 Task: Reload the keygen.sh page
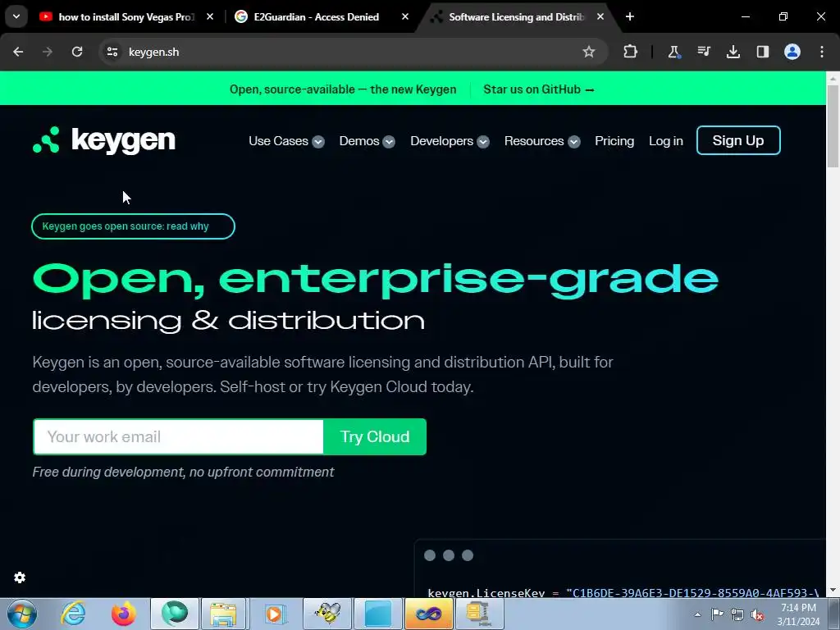pos(77,52)
